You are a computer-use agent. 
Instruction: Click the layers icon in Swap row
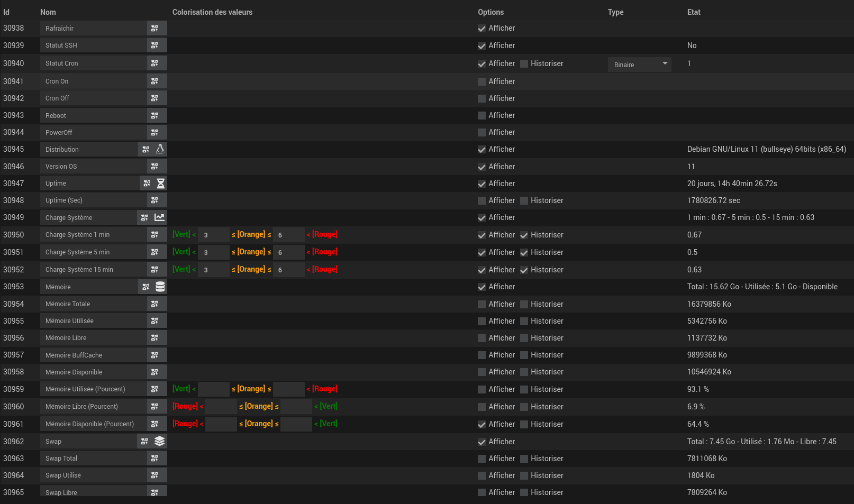[159, 441]
